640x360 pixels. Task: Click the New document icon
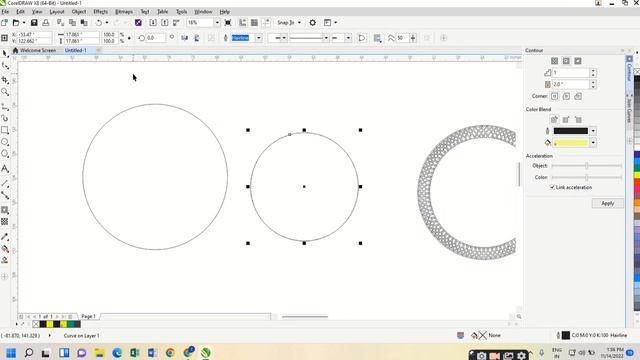[x=4, y=22]
